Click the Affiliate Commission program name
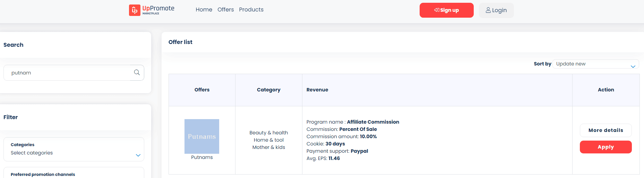The image size is (644, 178). point(373,122)
